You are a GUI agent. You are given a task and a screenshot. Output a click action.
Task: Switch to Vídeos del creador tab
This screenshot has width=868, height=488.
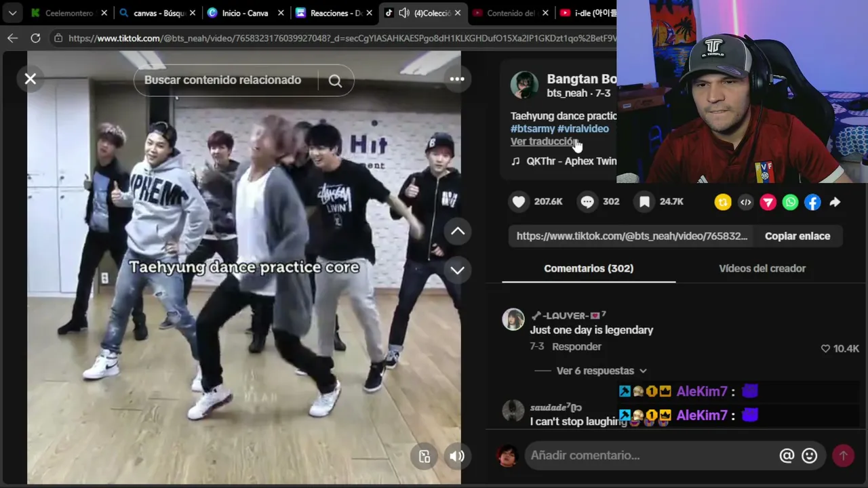point(762,268)
